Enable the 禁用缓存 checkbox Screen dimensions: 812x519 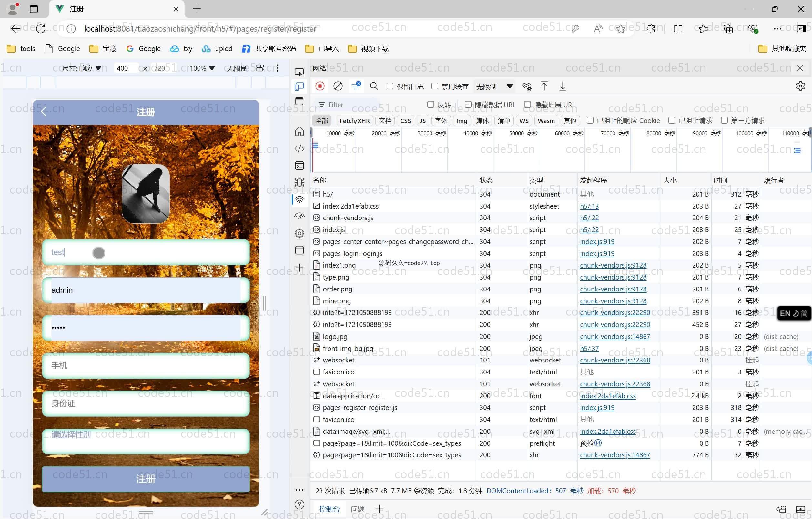pyautogui.click(x=435, y=86)
